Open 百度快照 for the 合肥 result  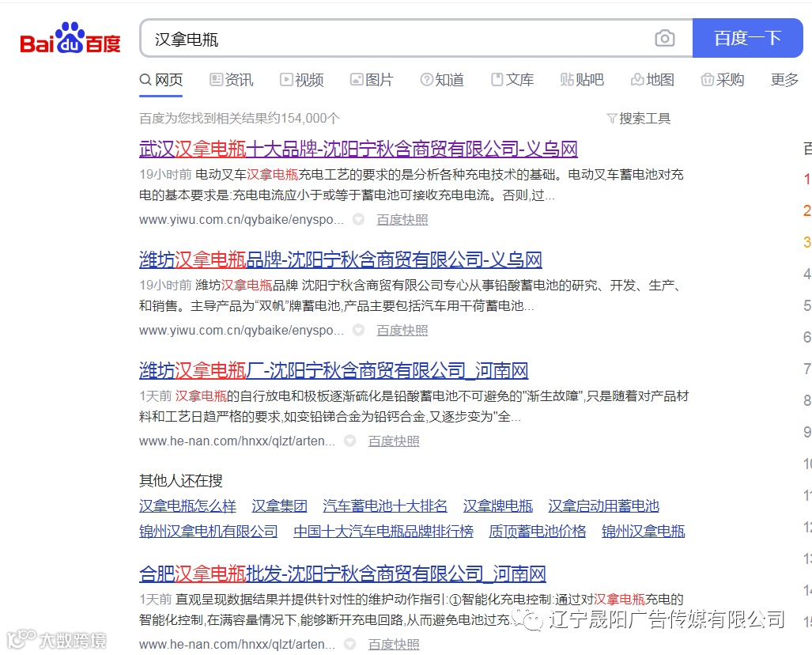click(x=394, y=644)
